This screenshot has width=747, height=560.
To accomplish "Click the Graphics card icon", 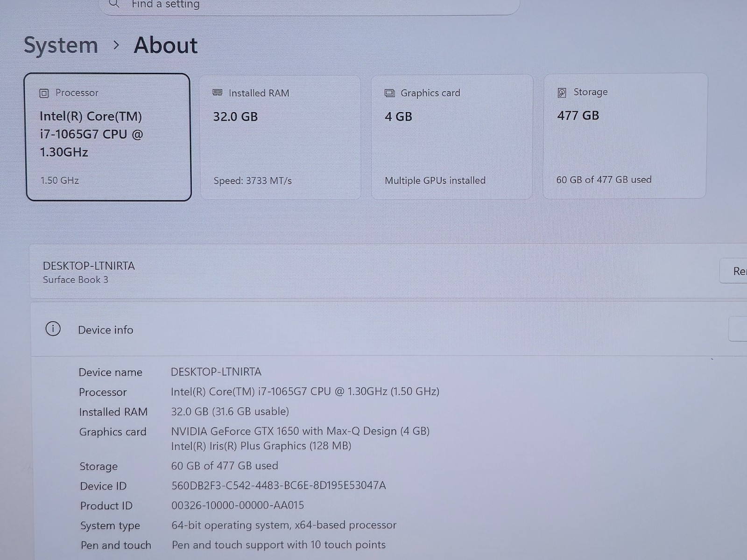I will click(389, 93).
